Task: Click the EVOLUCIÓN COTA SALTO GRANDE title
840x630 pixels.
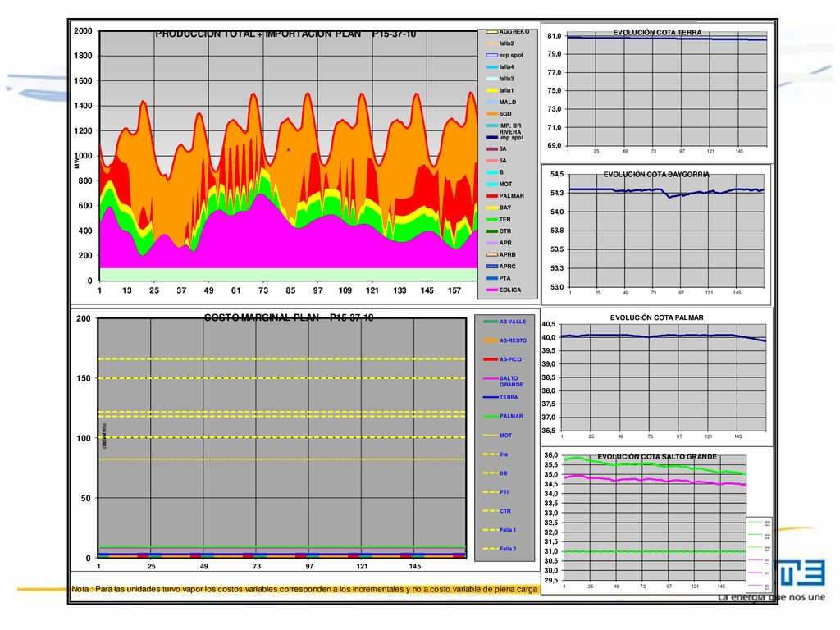Action: (x=657, y=456)
